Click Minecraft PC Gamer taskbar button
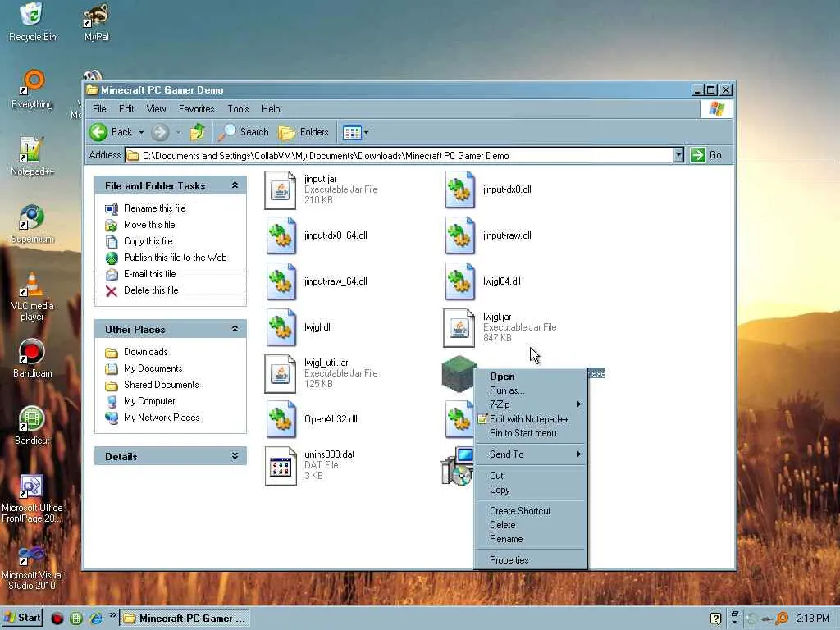Screen dimensions: 840x630 [x=186, y=619]
